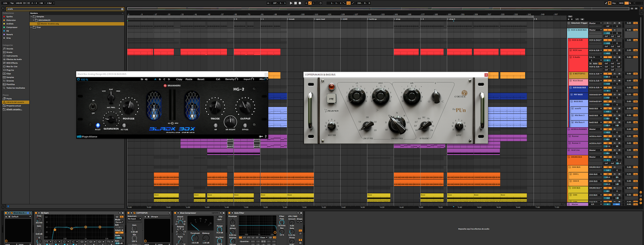Open the COFFEEPUN Sidechain No Input dropdown

coord(135,219)
